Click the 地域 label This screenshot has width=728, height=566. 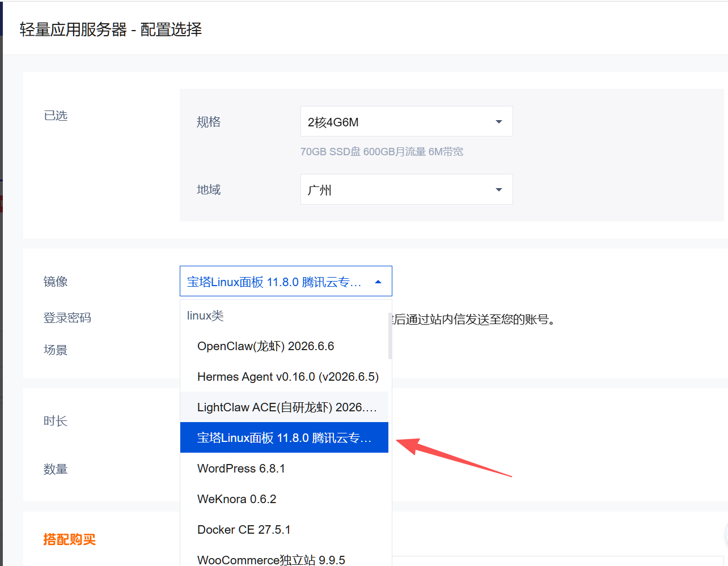pyautogui.click(x=209, y=190)
